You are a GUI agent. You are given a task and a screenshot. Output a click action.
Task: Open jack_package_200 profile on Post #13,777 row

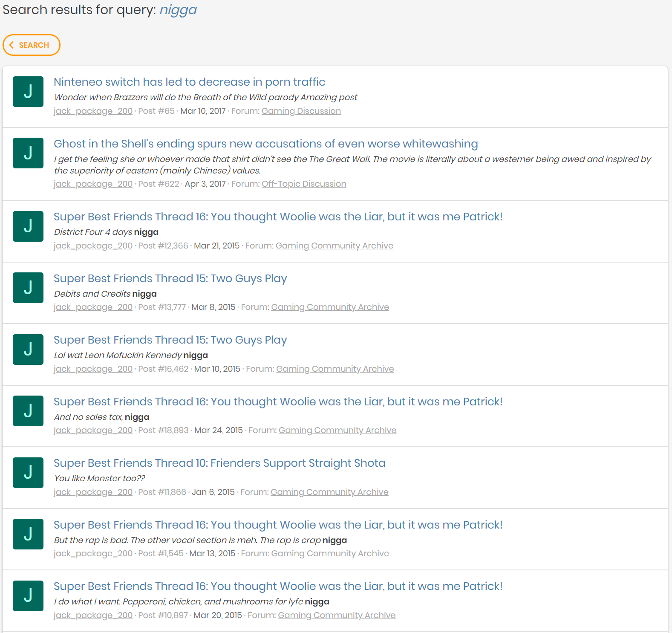(93, 307)
